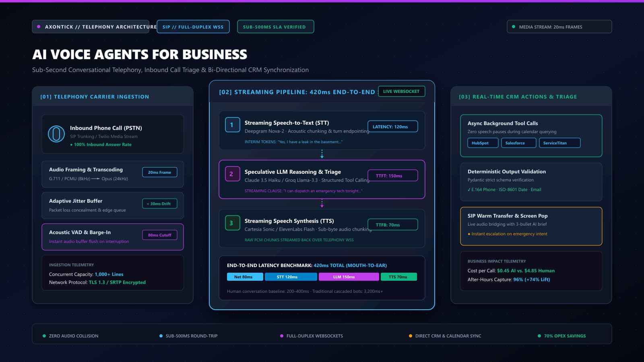Click the SIP Warm Transfer & Screen Pop heading
644x362 pixels.
click(508, 216)
